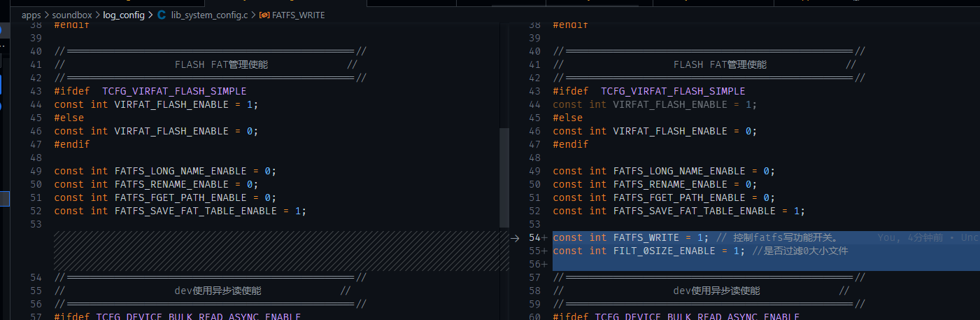Click line number 54+ in the modified pane

point(538,238)
